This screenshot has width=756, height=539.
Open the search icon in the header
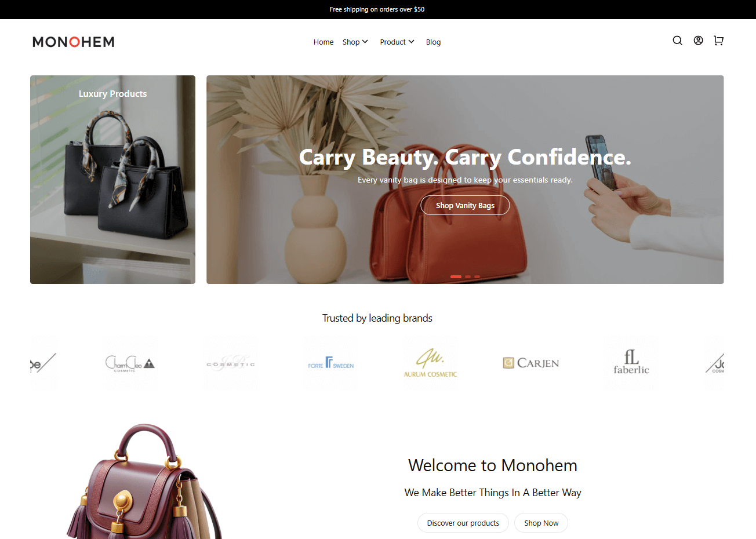click(677, 41)
